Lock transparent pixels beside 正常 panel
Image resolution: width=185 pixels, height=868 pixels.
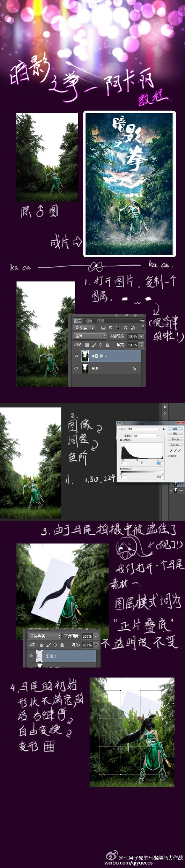pyautogui.click(x=87, y=345)
